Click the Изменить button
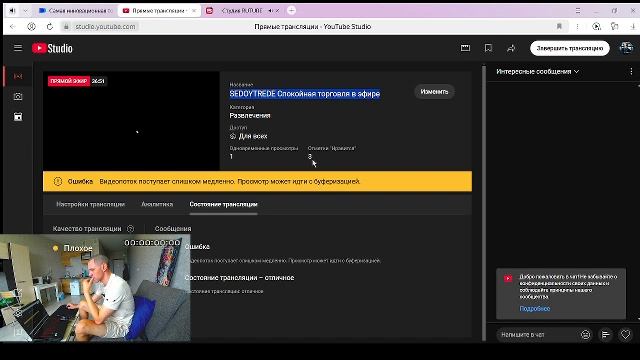 (x=434, y=92)
